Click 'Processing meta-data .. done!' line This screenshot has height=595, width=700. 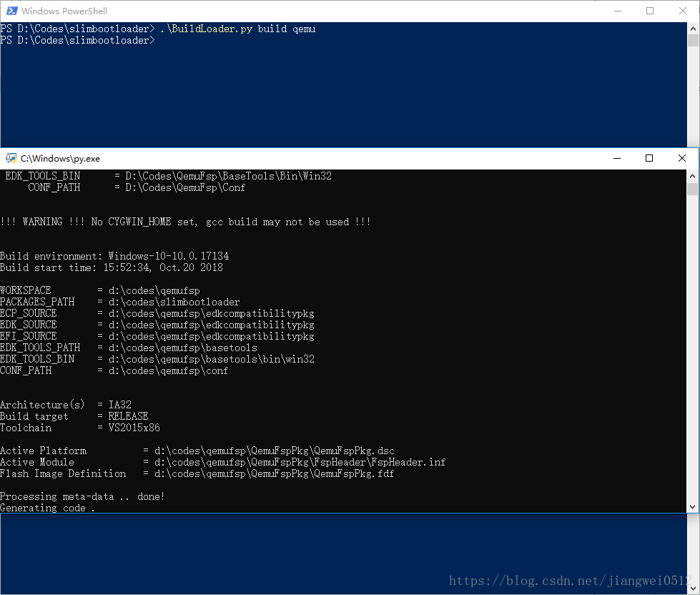click(x=83, y=496)
